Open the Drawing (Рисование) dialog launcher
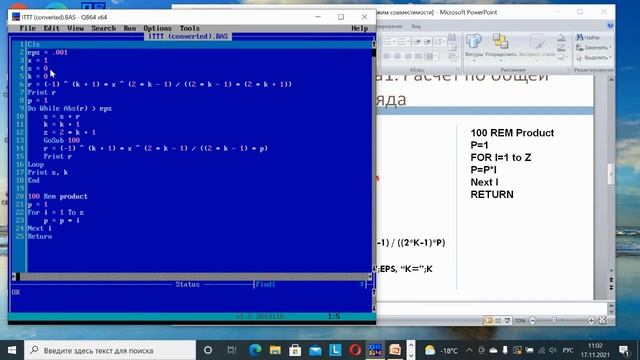Image resolution: width=640 pixels, height=360 pixels. click(568, 70)
